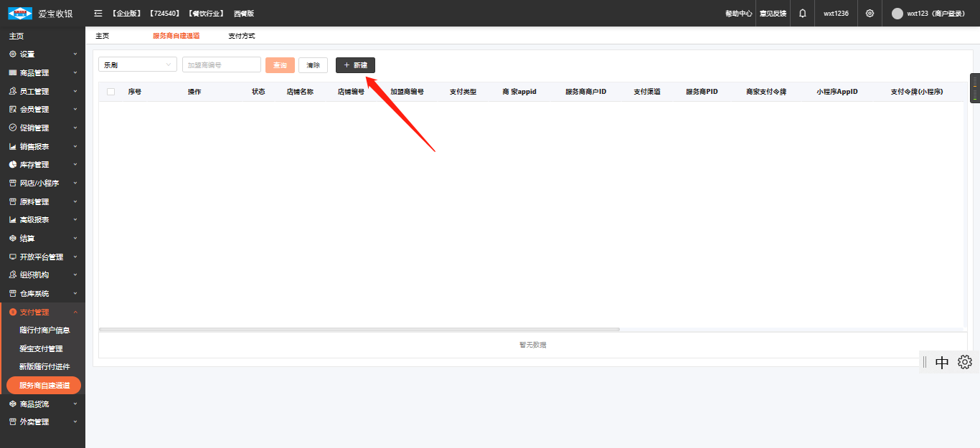Open settings gear icon in top bar
The height and width of the screenshot is (448, 980).
[870, 13]
